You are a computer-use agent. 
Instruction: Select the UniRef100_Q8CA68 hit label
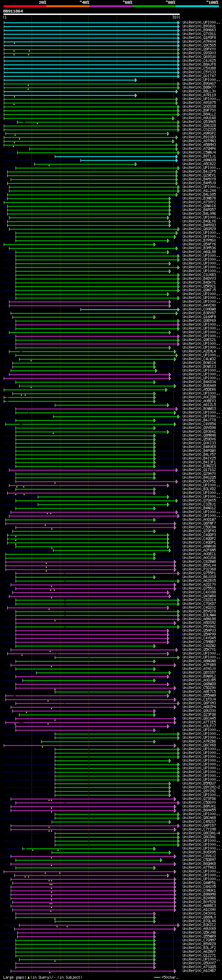(x=199, y=818)
